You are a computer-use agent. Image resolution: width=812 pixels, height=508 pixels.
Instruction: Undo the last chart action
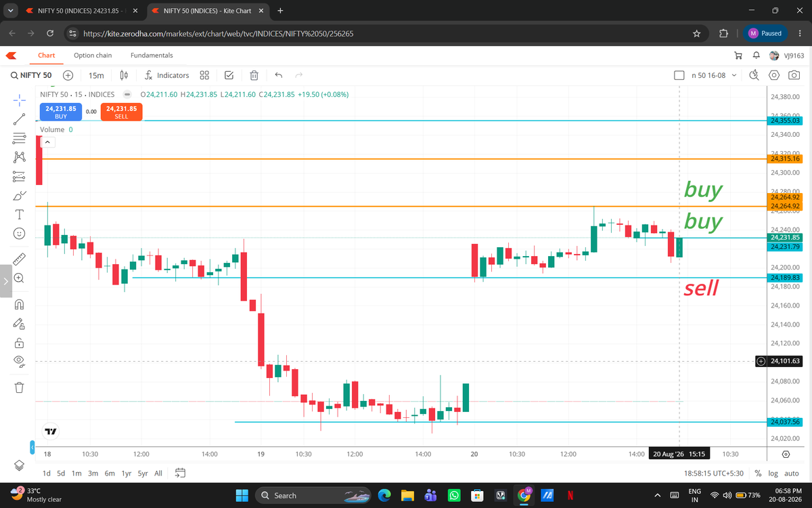[x=278, y=75]
